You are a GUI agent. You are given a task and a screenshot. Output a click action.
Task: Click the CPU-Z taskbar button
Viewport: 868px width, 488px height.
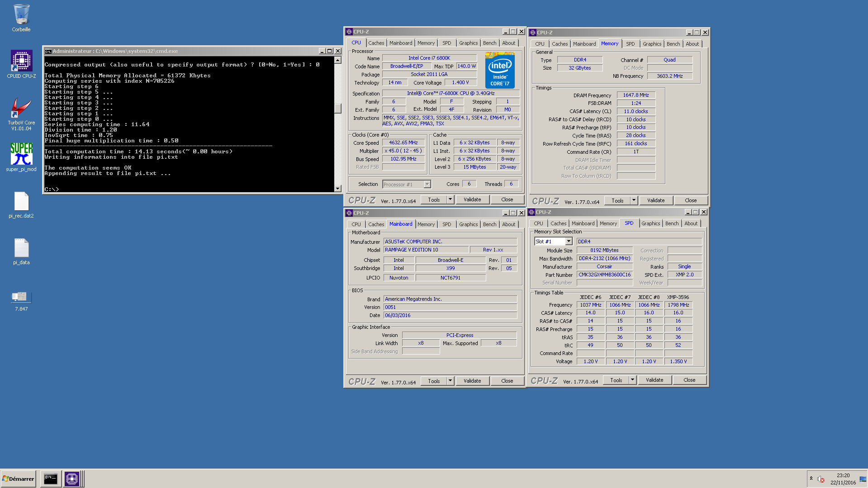coord(71,479)
